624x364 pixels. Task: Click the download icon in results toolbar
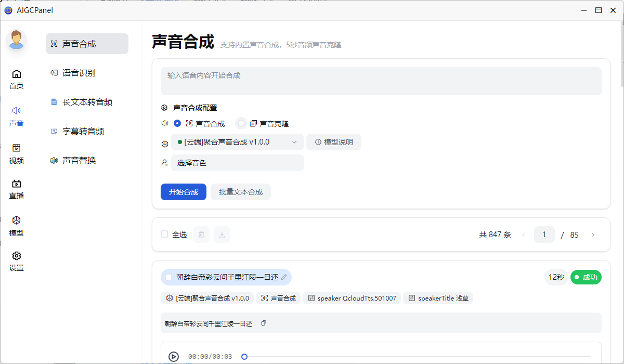coord(222,235)
